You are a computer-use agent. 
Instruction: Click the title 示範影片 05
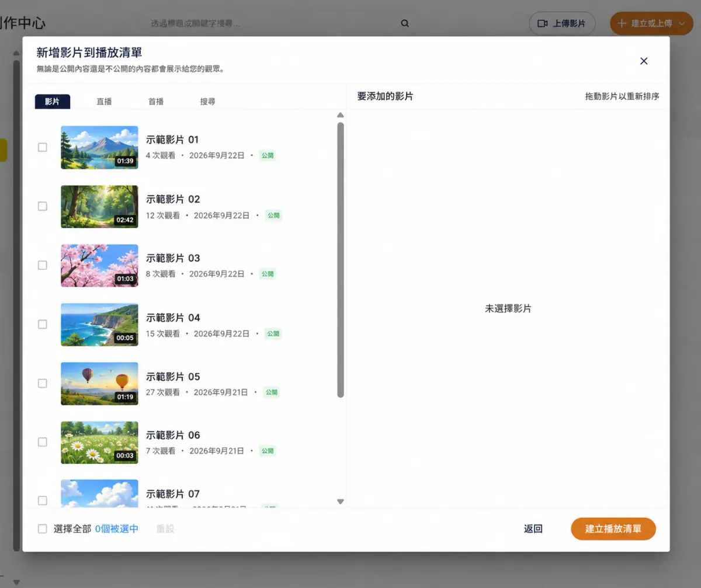[173, 377]
